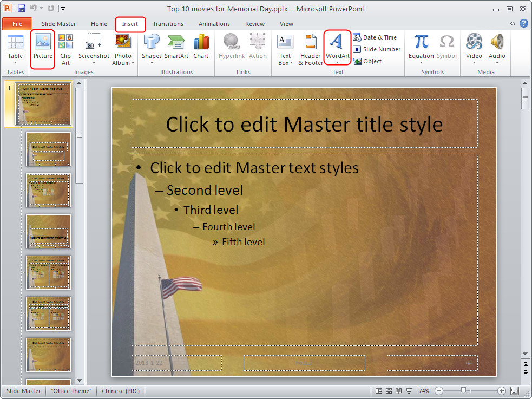Toggle Reading View mode
This screenshot has height=399, width=532.
tap(399, 390)
